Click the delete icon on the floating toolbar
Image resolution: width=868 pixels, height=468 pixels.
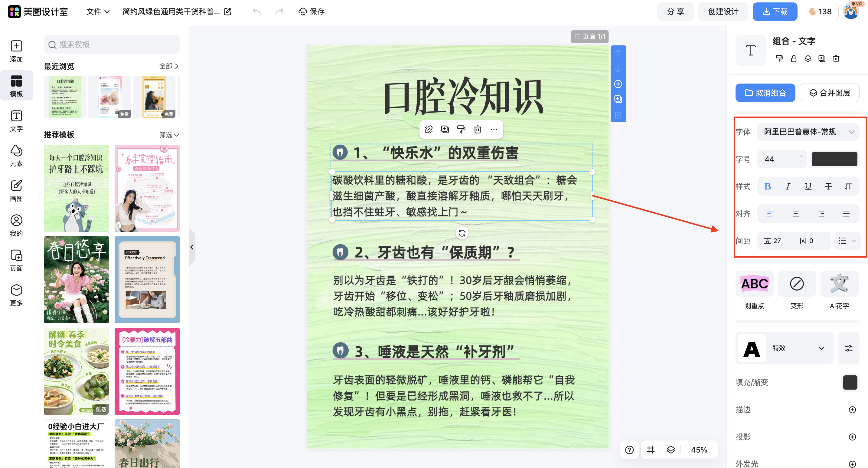pos(478,129)
